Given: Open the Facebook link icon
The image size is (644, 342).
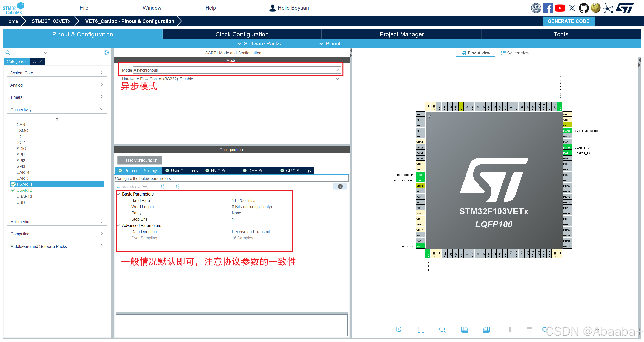Looking at the screenshot, I should pyautogui.click(x=548, y=8).
